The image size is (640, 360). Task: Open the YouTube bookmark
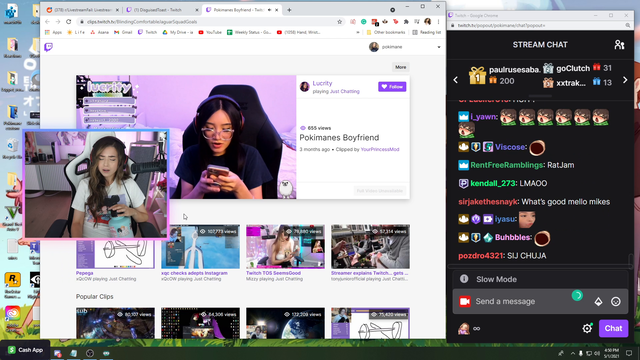click(x=210, y=32)
